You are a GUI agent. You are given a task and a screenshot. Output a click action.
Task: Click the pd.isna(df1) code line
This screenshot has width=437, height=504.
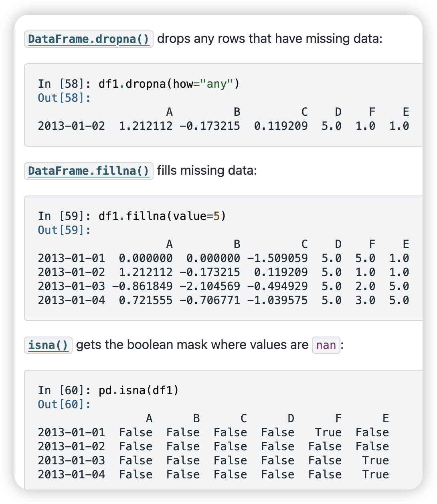click(139, 390)
